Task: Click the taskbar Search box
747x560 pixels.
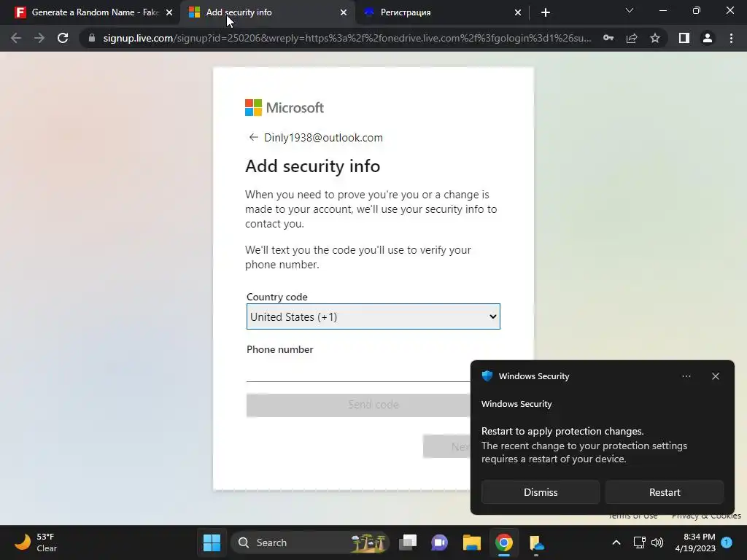Action: [310, 542]
